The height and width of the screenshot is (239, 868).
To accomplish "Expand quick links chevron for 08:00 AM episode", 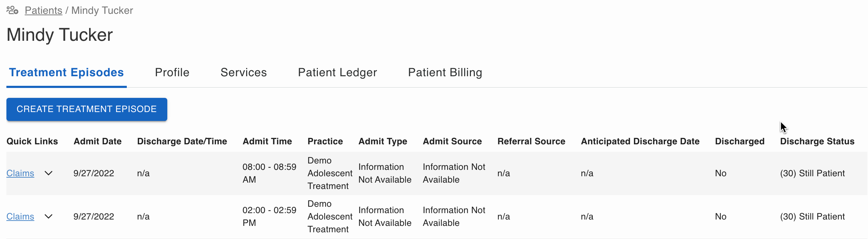I will click(49, 173).
